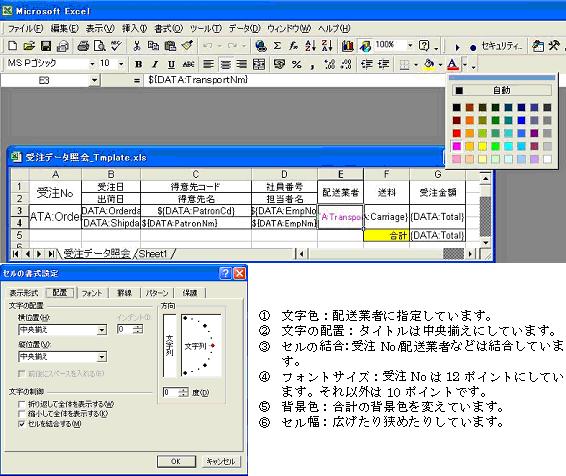Click the 度 degree input field
This screenshot has height=476, width=566.
pos(170,392)
